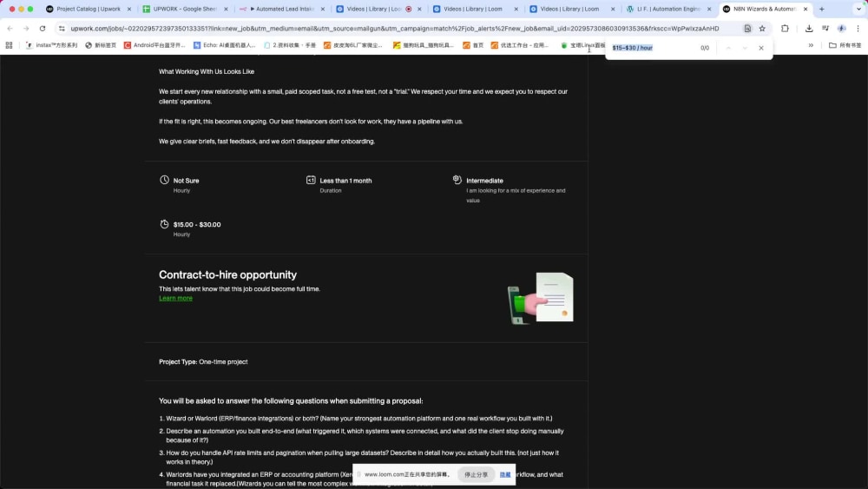Reload the Upwork job page

point(43,29)
